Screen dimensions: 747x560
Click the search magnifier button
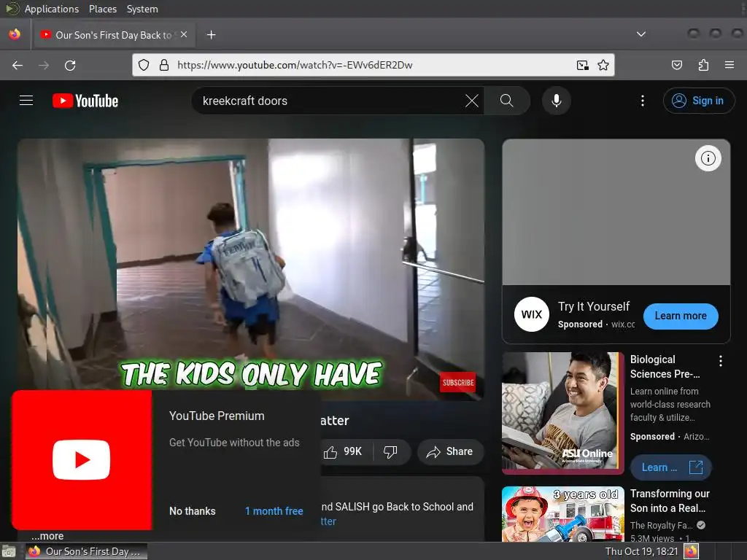(507, 101)
